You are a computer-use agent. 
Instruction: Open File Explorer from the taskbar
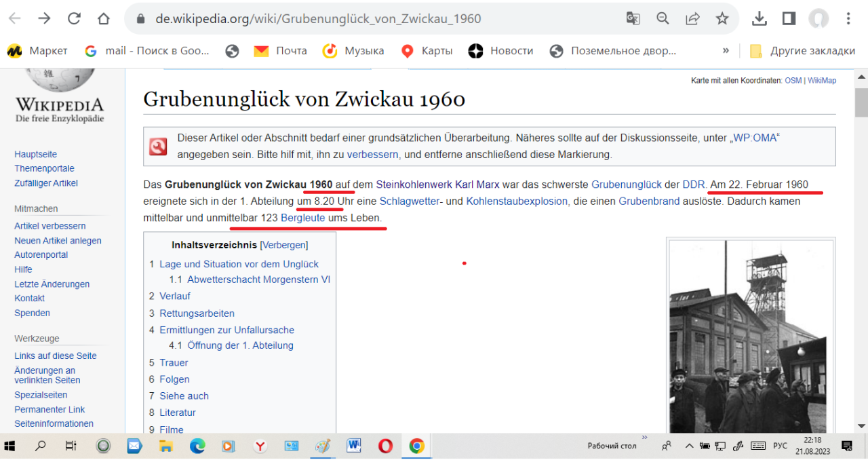166,446
